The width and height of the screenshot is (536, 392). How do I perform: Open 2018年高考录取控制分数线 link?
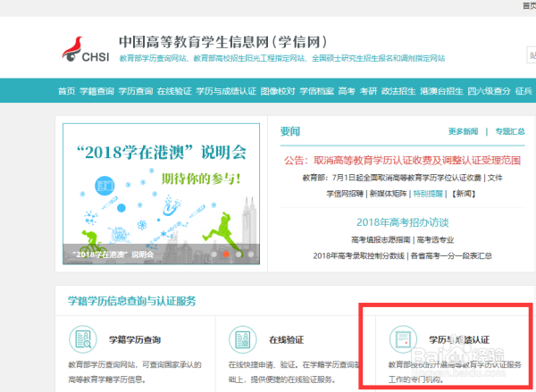coord(358,255)
